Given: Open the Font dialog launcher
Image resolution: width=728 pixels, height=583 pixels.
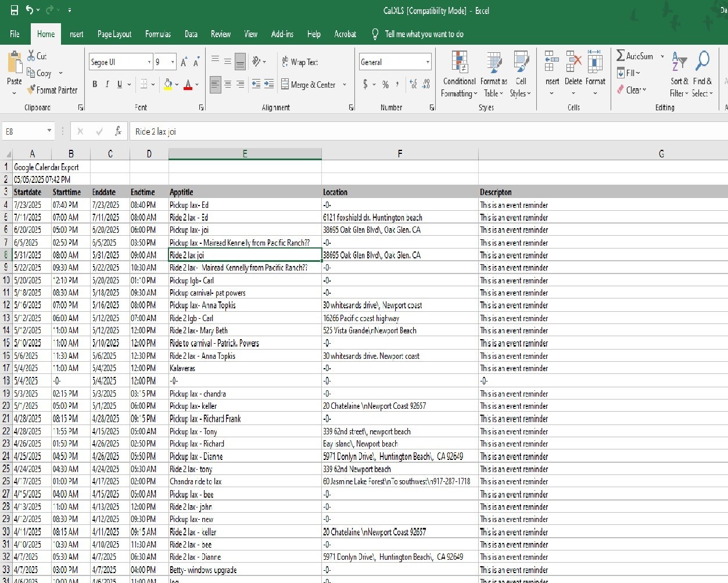Looking at the screenshot, I should [x=201, y=107].
